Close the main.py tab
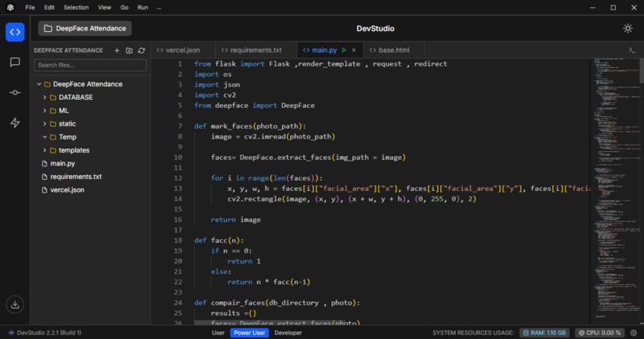This screenshot has height=339, width=644. (x=354, y=50)
